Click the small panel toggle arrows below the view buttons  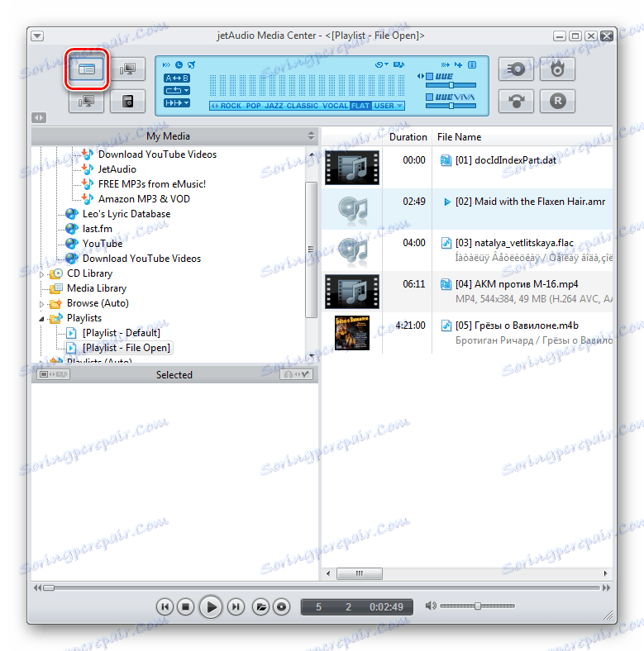click(39, 118)
